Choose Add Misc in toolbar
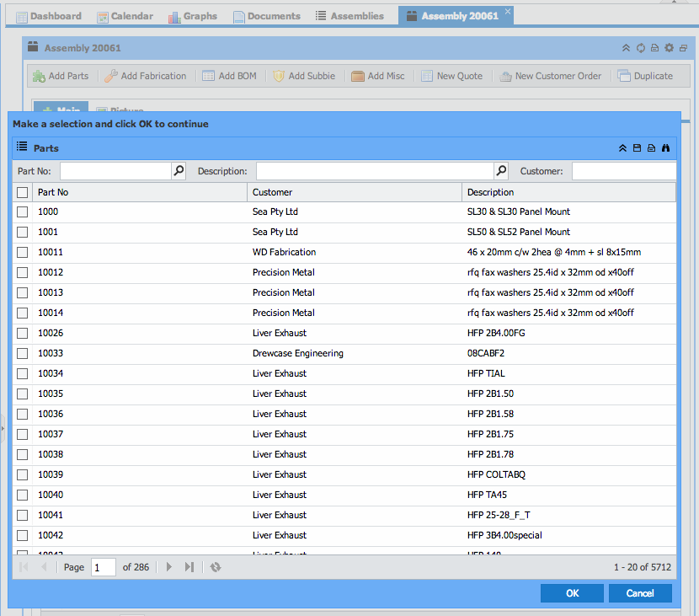The image size is (699, 616). 378,76
